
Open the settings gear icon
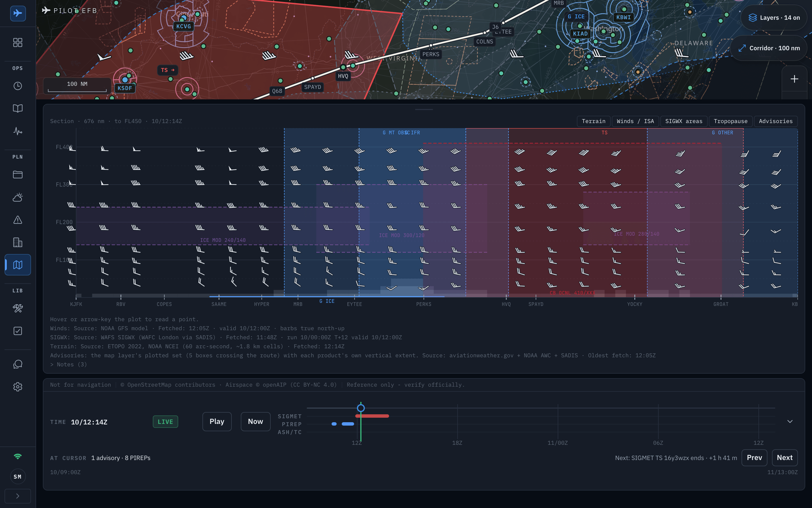point(18,387)
